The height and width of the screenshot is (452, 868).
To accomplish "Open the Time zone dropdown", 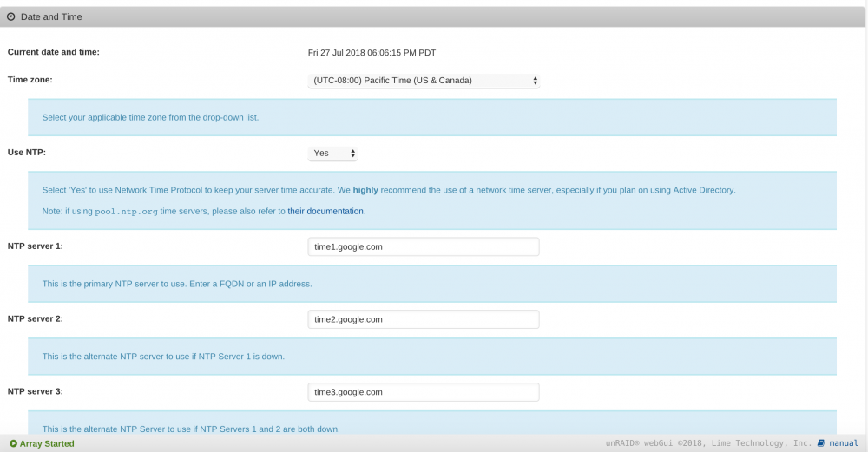I will [424, 80].
